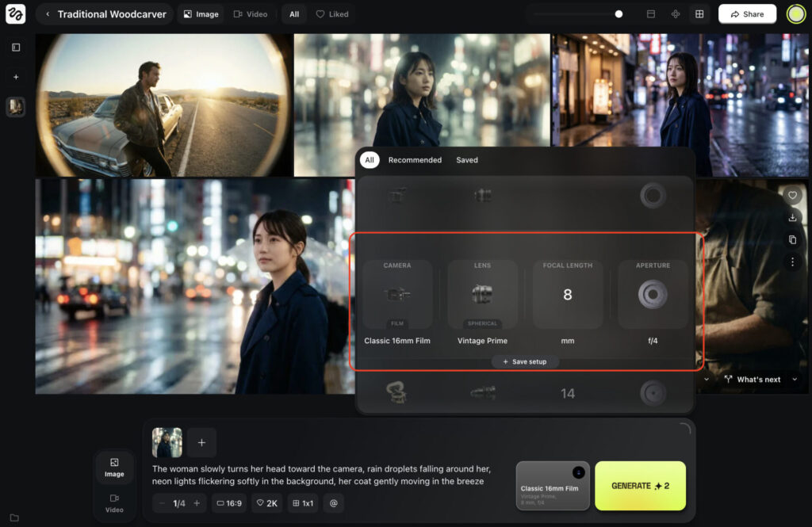Expand the What's next dropdown
This screenshot has width=812, height=527.
(752, 380)
